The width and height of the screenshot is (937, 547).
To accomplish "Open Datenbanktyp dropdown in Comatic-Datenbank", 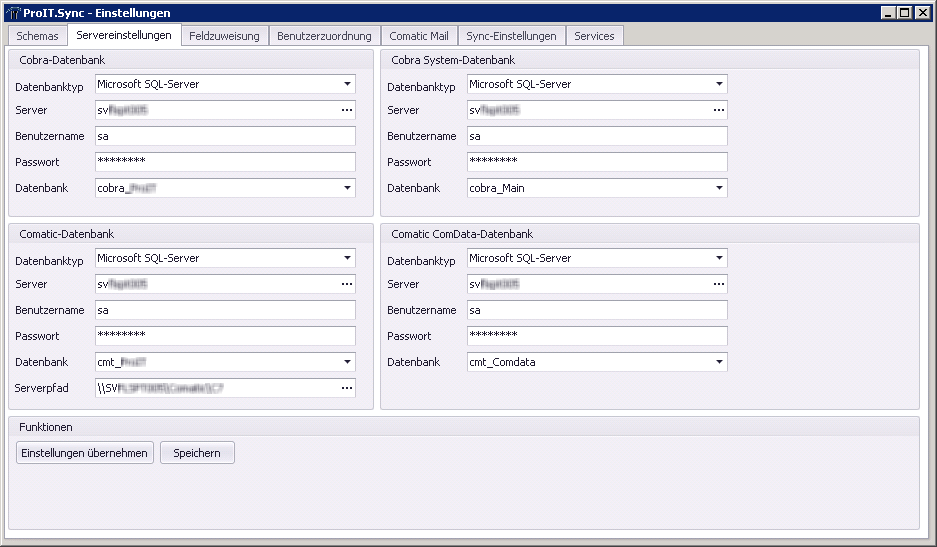I will 346,258.
